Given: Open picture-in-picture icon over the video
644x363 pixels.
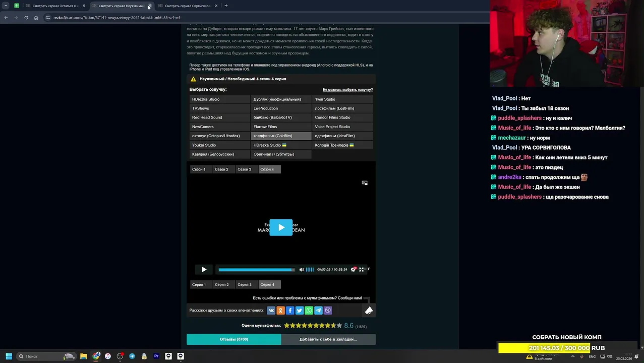Looking at the screenshot, I should (x=365, y=183).
